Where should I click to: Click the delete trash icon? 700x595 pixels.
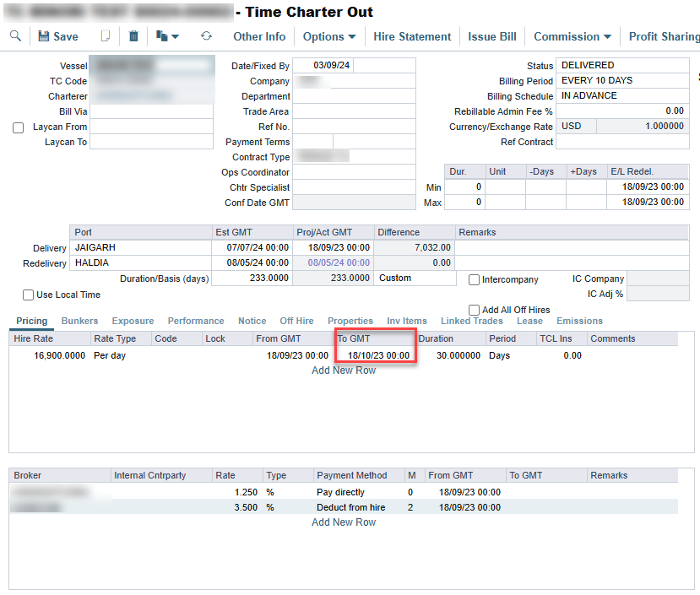[x=133, y=36]
